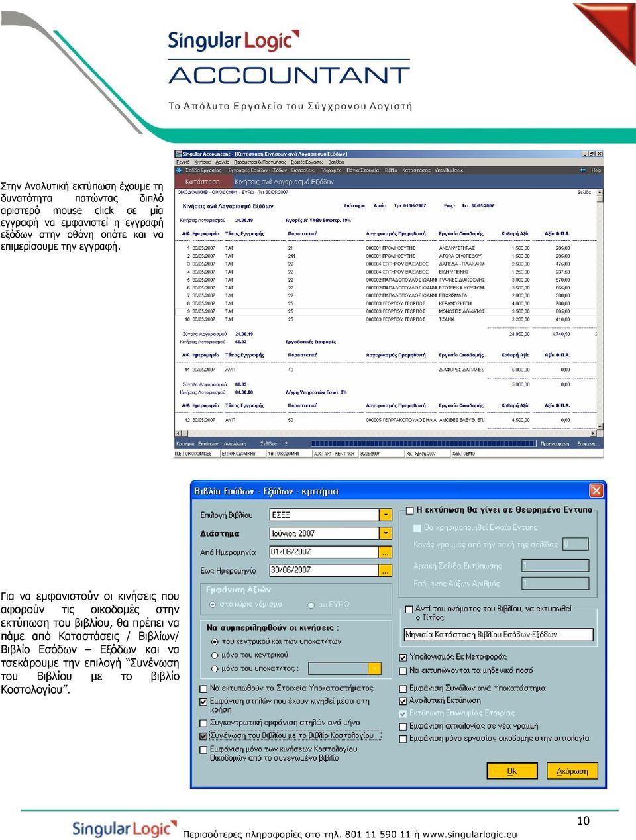
Task: Toggle Εμφάνιση Συνόλων ανά Υποκατάστημα
Action: pyautogui.click(x=403, y=688)
